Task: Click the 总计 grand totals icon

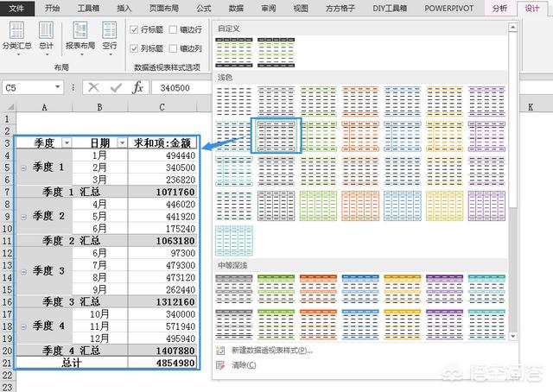Action: point(46,35)
